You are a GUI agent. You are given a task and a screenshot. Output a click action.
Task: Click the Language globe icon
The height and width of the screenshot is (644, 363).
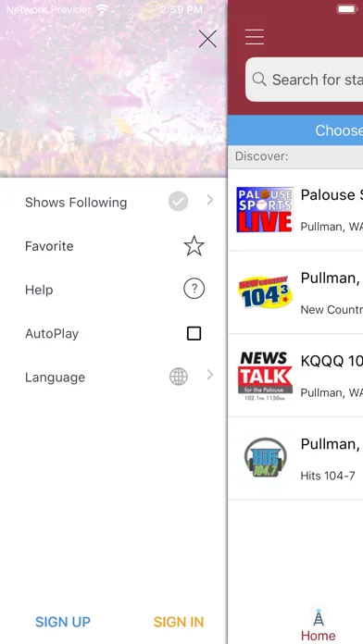coord(179,377)
